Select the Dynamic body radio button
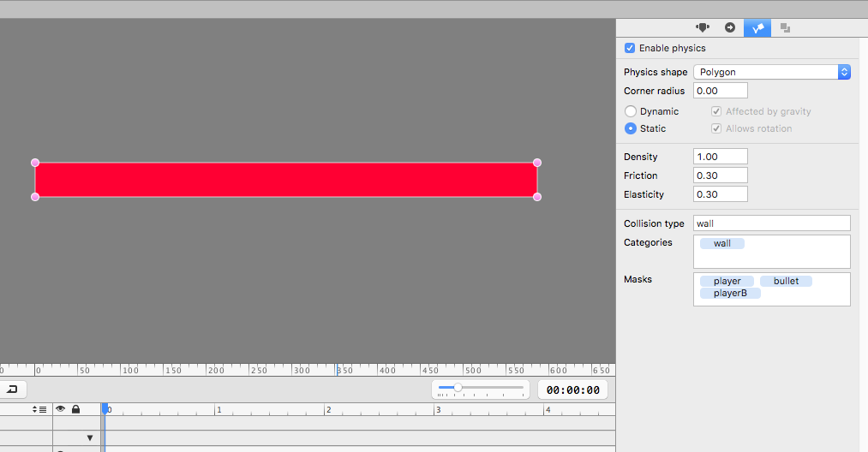This screenshot has height=452, width=868. [x=630, y=111]
